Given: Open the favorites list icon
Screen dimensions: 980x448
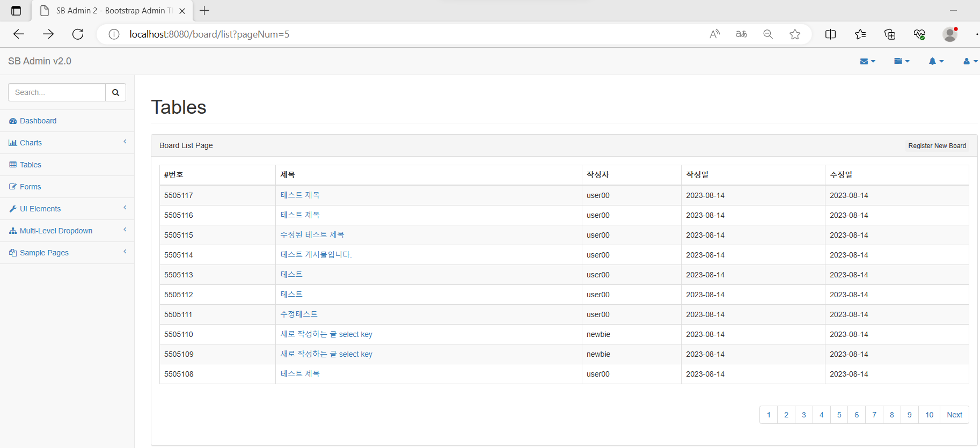Looking at the screenshot, I should tap(860, 34).
